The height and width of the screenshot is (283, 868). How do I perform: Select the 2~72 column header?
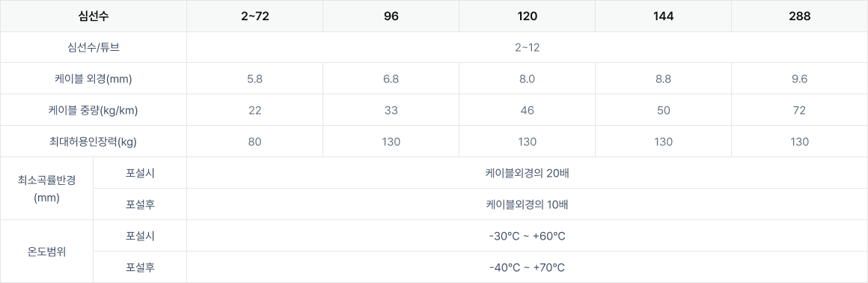(254, 16)
